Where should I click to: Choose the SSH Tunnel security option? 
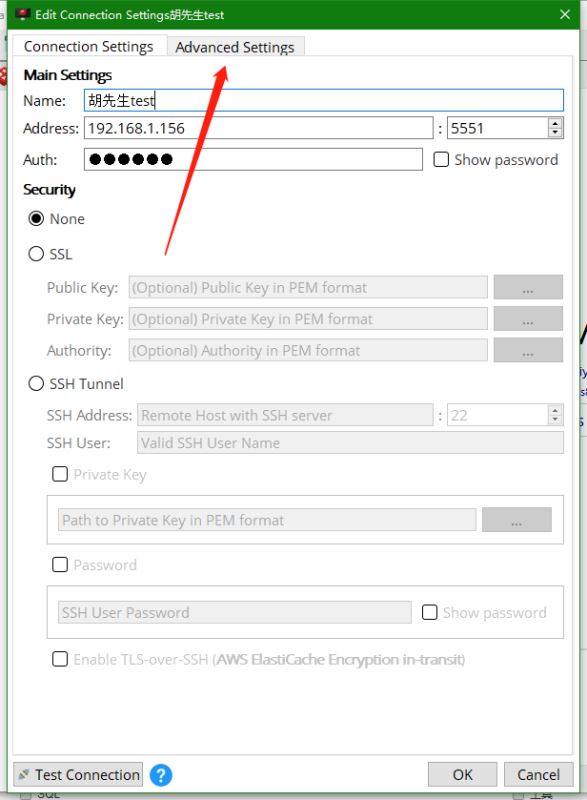(36, 383)
